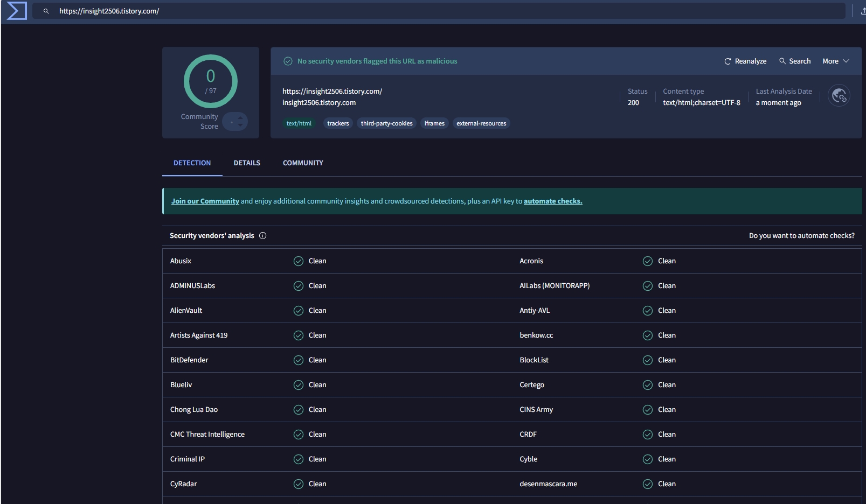The width and height of the screenshot is (866, 504).
Task: Click the text/html tag
Action: tap(299, 123)
